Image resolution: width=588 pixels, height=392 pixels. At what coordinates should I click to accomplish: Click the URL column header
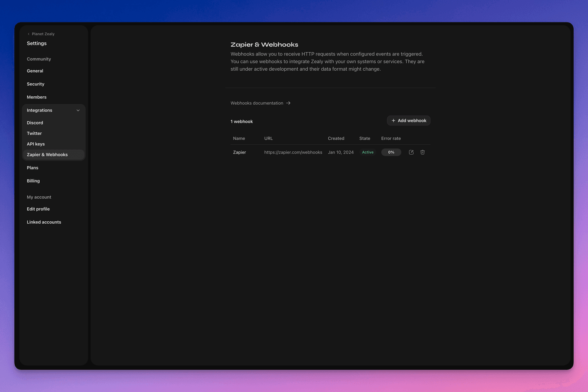268,138
